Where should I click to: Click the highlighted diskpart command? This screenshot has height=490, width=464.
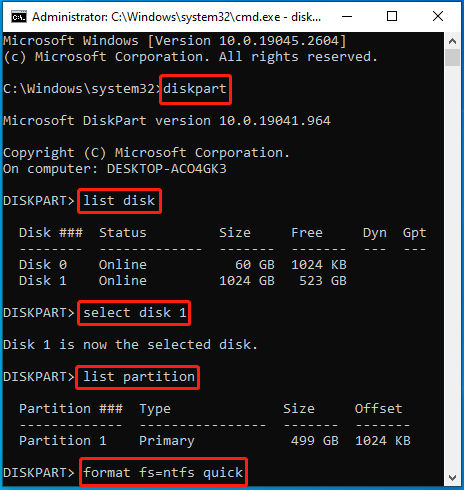click(x=195, y=89)
